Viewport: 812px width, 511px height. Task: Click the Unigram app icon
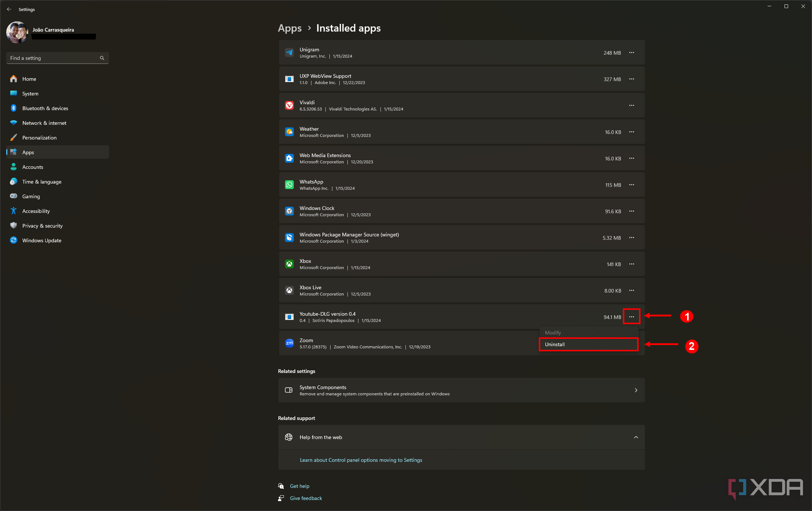point(289,53)
